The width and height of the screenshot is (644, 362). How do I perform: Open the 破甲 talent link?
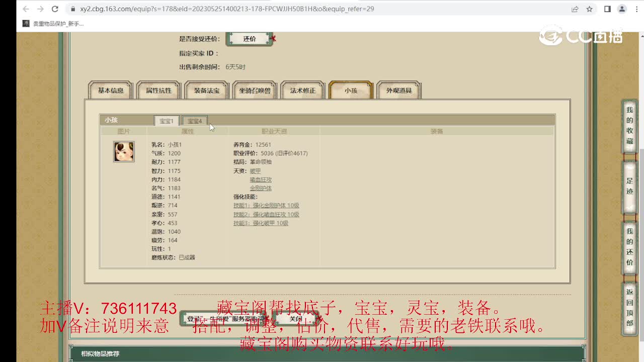255,171
